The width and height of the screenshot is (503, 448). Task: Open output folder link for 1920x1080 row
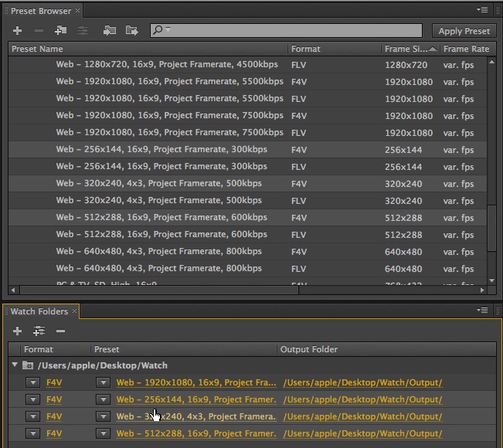point(362,382)
